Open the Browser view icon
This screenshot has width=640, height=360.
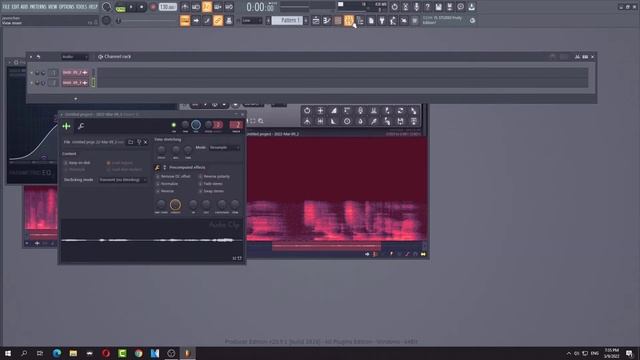pyautogui.click(x=360, y=20)
